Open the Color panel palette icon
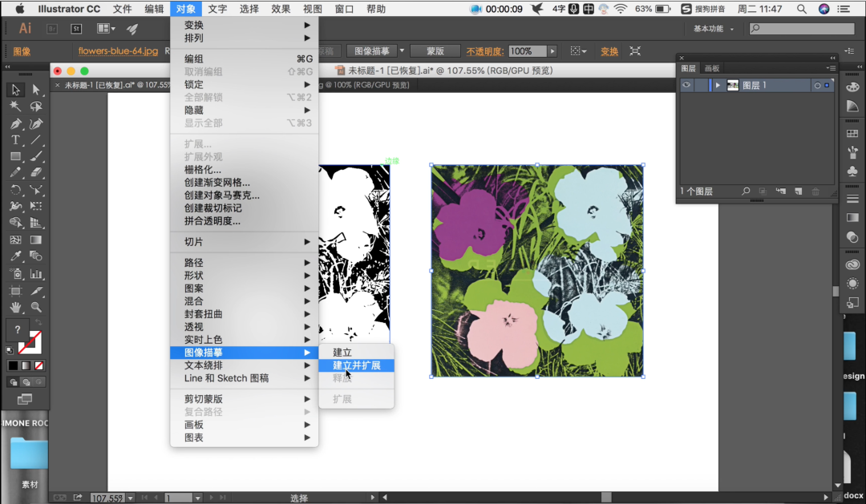866x504 pixels. coord(852,87)
